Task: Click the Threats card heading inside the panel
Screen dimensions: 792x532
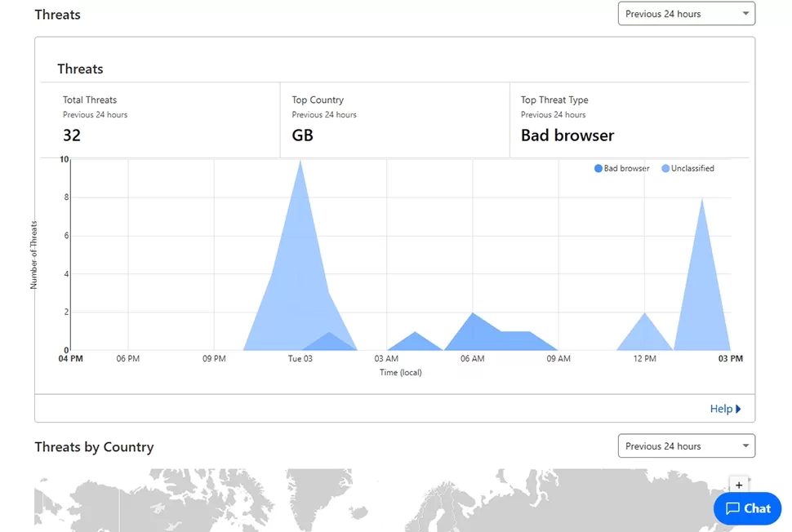Action: click(80, 69)
